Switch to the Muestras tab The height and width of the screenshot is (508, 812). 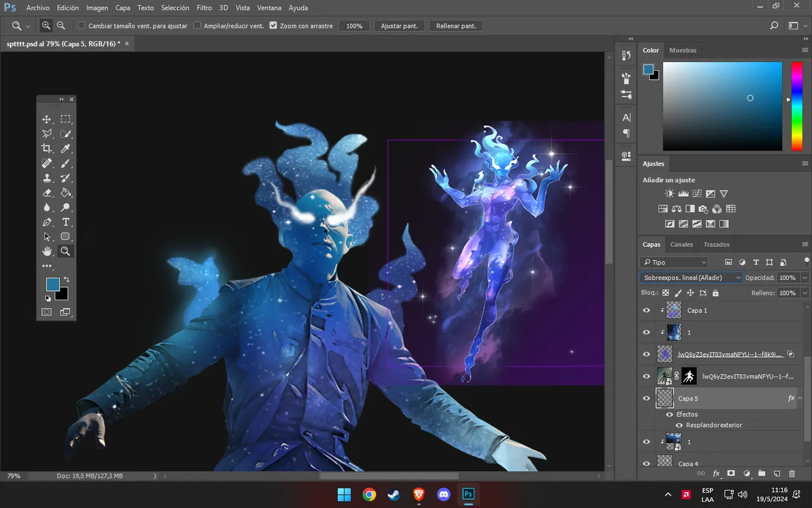coord(683,50)
